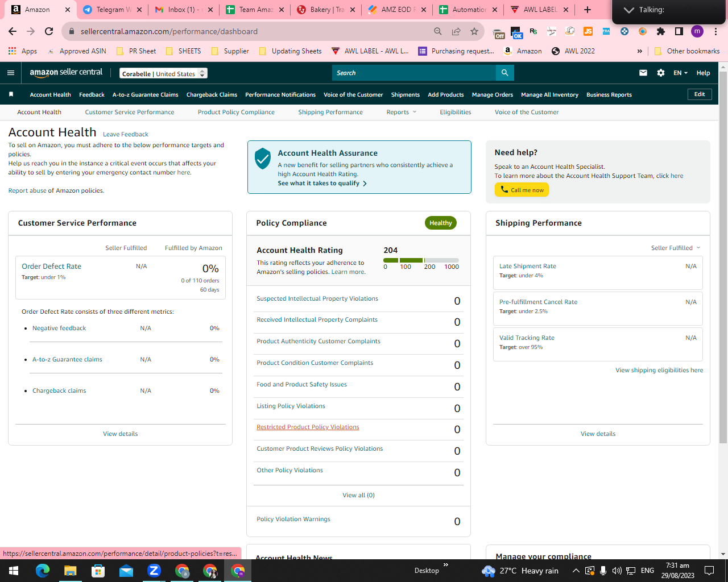Click the taskbar volume speaker icon

point(617,571)
